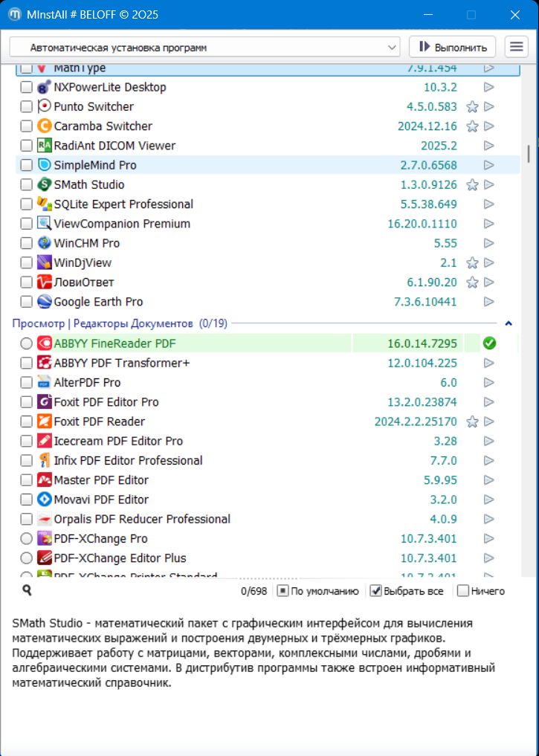Click the star icon beside Foxit PDF Reader
Viewport: 539px width, 756px height.
coord(471,422)
